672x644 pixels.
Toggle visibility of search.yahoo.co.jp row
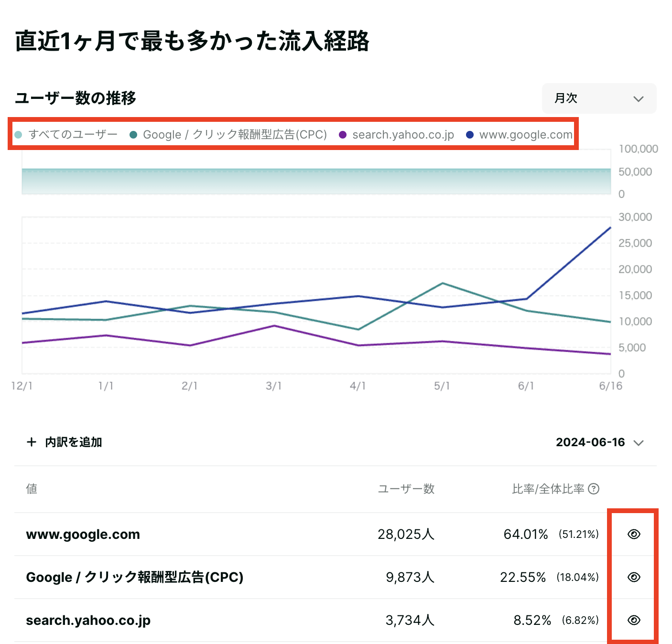pos(634,620)
